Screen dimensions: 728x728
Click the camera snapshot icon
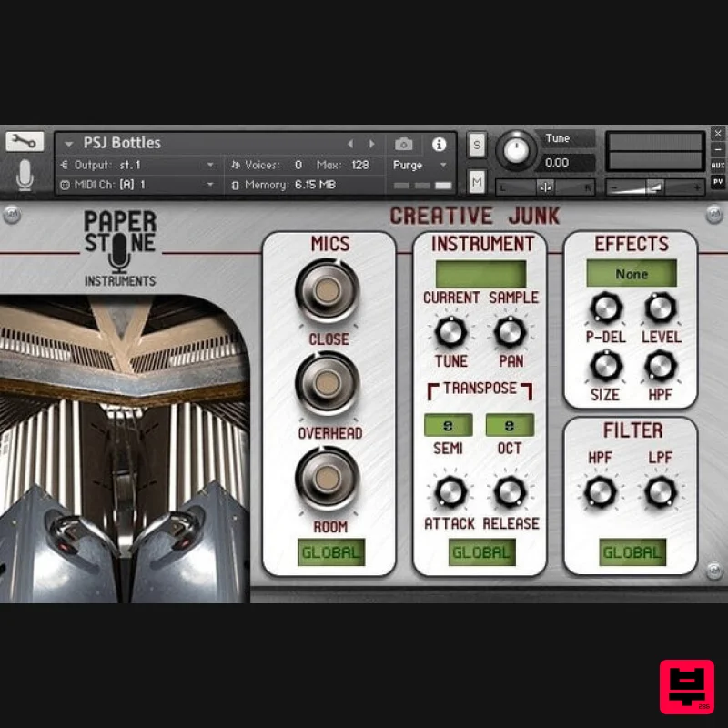click(x=403, y=143)
